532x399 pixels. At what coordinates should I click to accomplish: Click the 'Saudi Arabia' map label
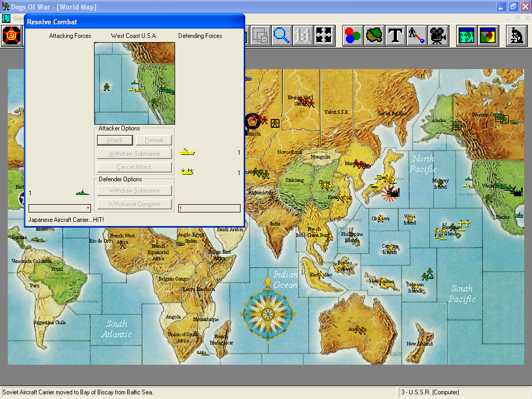click(230, 229)
